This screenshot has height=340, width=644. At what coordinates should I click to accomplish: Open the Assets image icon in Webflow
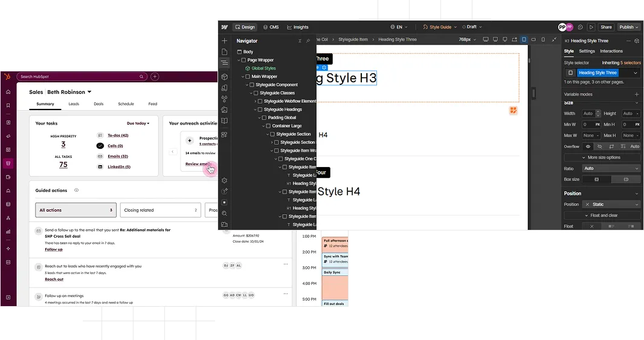click(224, 110)
